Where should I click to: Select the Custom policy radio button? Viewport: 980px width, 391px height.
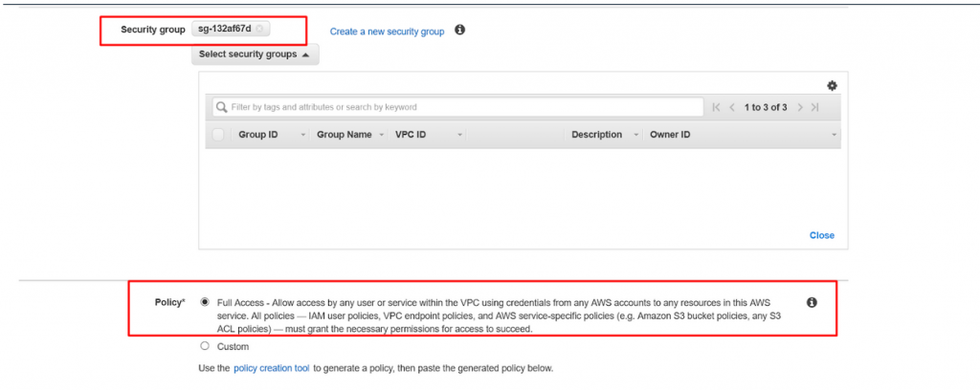pos(205,346)
